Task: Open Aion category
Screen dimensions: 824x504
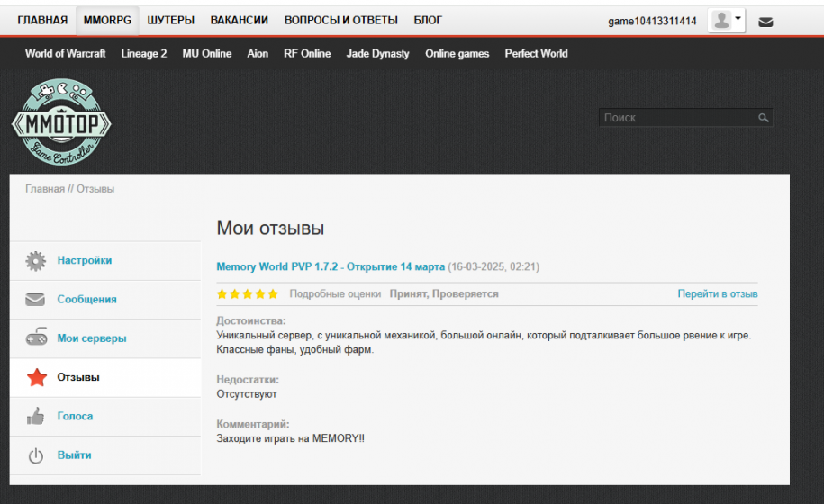Action: click(258, 54)
